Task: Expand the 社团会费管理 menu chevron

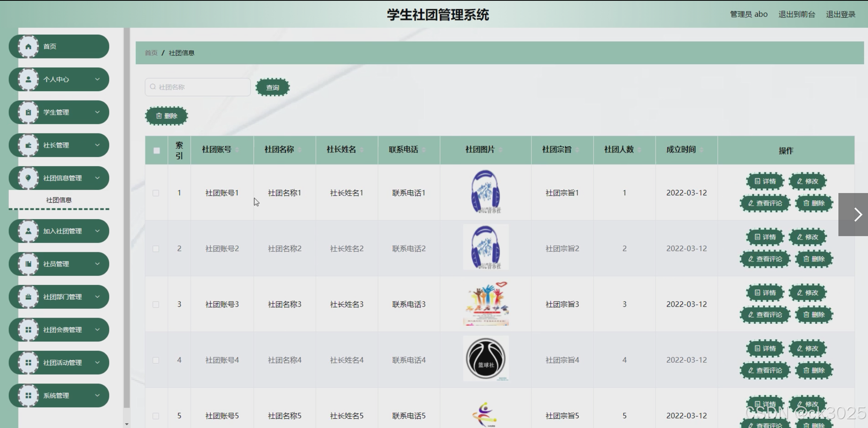Action: click(97, 330)
